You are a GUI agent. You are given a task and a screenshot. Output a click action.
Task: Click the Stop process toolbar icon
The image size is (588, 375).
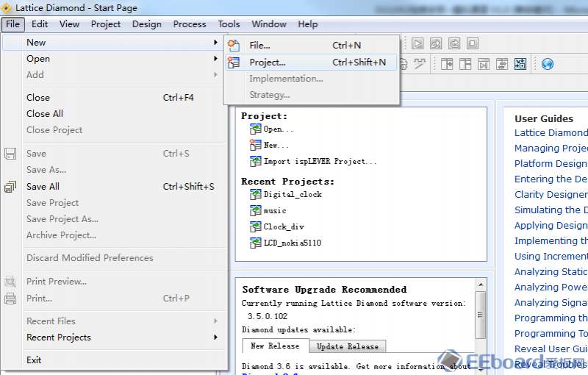(x=473, y=43)
